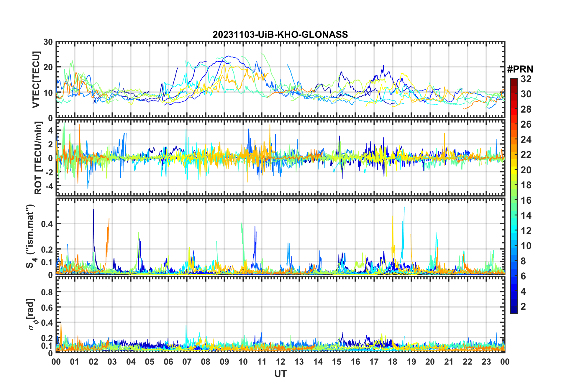Click colorbar tick label 2
This screenshot has height=392, width=561.
(523, 307)
